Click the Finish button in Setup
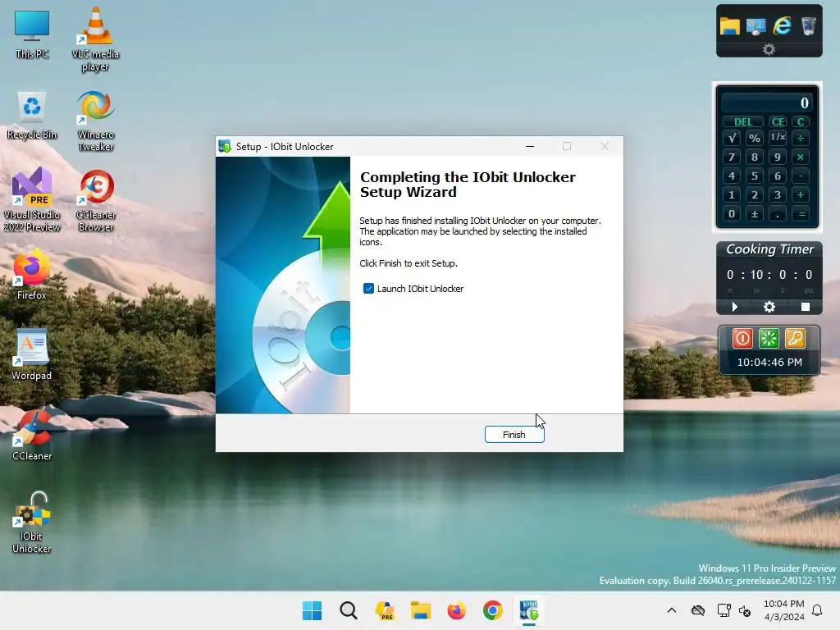This screenshot has width=840, height=630. pos(514,435)
